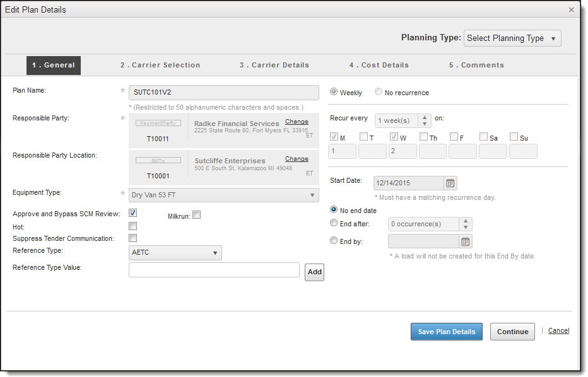Decrease the End after occurrences stepper
The height and width of the screenshot is (377, 588).
466,228
